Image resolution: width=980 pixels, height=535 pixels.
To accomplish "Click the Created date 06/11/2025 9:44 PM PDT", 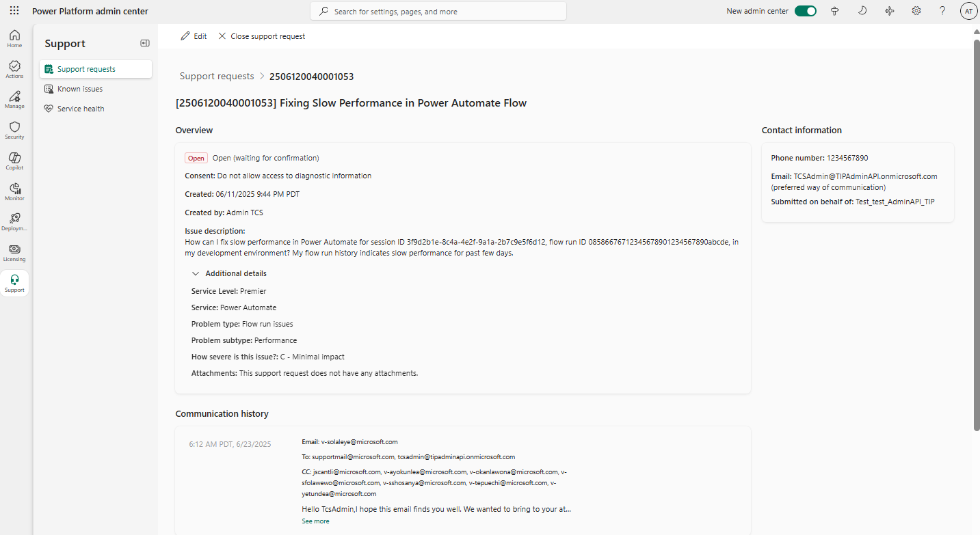I will (258, 194).
